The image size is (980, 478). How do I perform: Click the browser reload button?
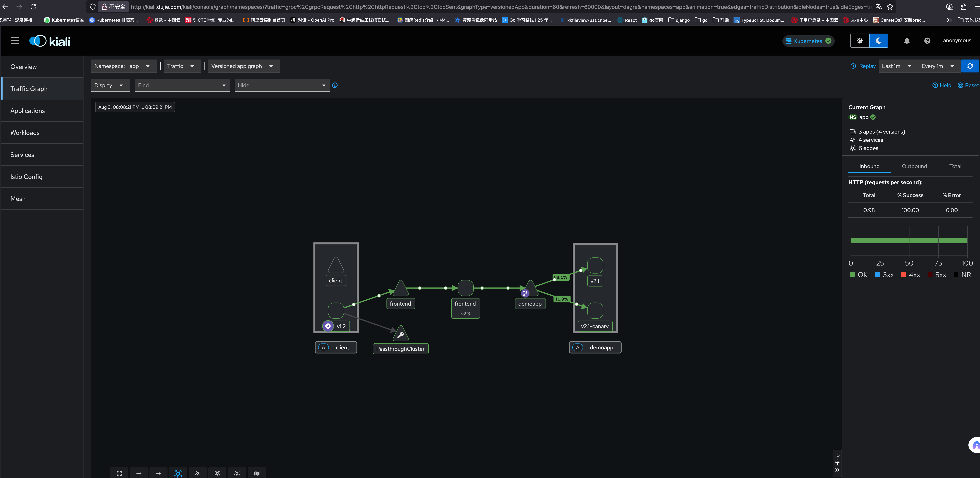33,6
